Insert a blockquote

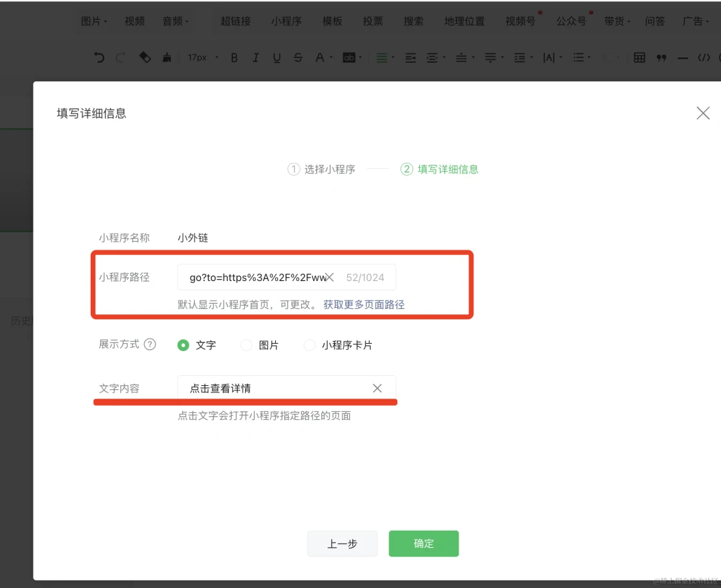coord(661,57)
